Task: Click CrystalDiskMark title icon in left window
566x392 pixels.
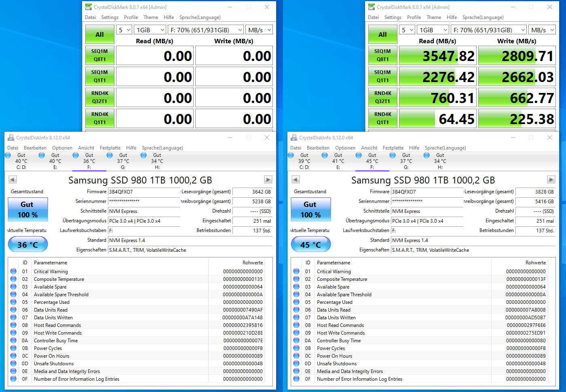Action: pyautogui.click(x=89, y=7)
